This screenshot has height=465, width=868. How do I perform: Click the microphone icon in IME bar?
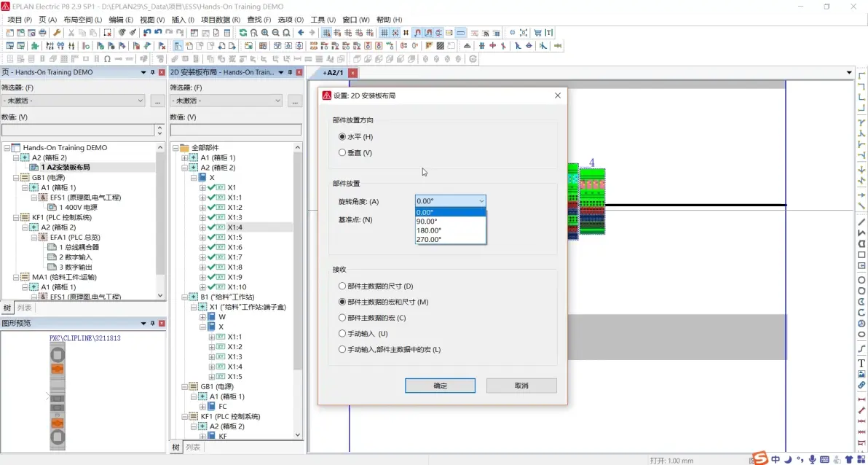811,459
